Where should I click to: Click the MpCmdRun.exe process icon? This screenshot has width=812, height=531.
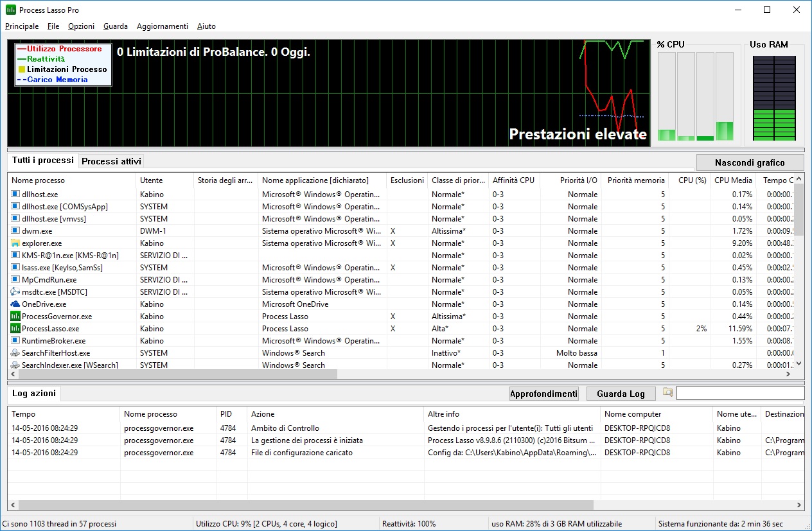pyautogui.click(x=15, y=279)
